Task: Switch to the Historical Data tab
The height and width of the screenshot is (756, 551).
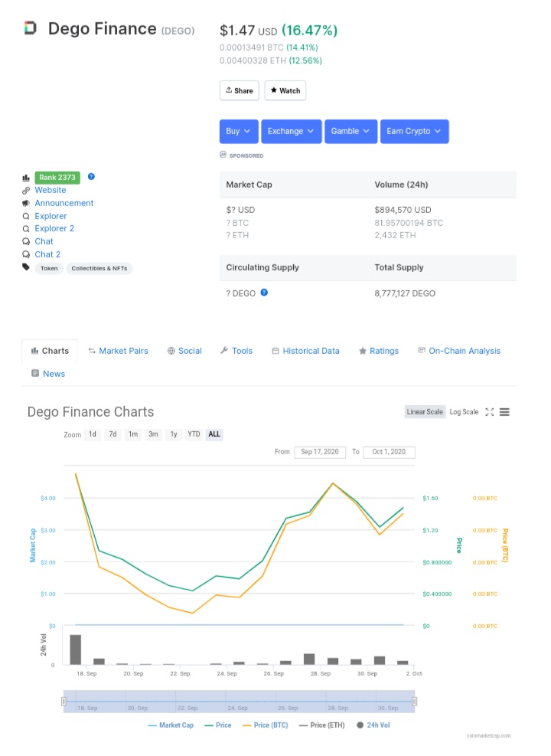Action: [306, 351]
